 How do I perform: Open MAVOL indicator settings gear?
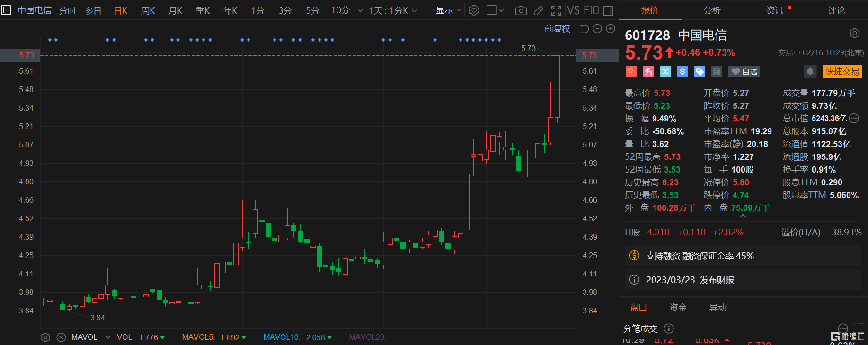(x=45, y=337)
